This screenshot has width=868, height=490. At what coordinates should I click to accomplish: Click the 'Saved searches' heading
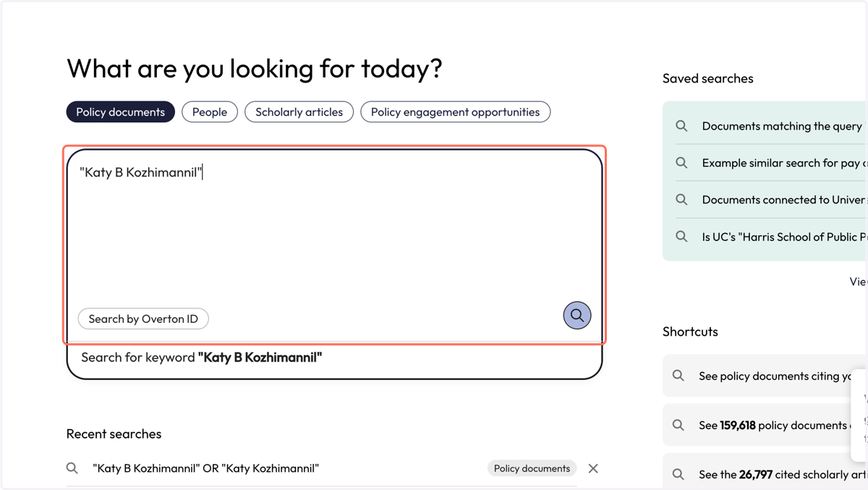(x=707, y=78)
